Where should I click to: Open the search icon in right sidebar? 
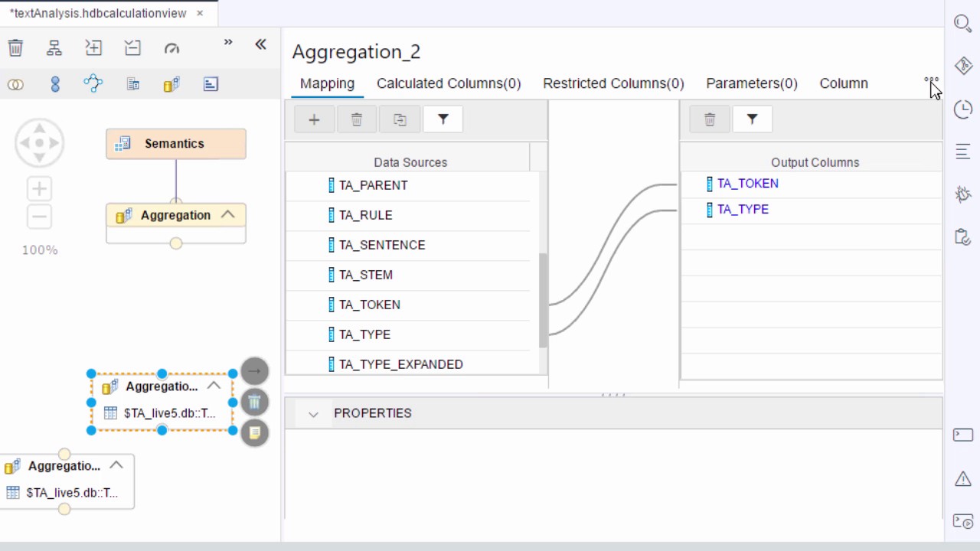pyautogui.click(x=962, y=23)
